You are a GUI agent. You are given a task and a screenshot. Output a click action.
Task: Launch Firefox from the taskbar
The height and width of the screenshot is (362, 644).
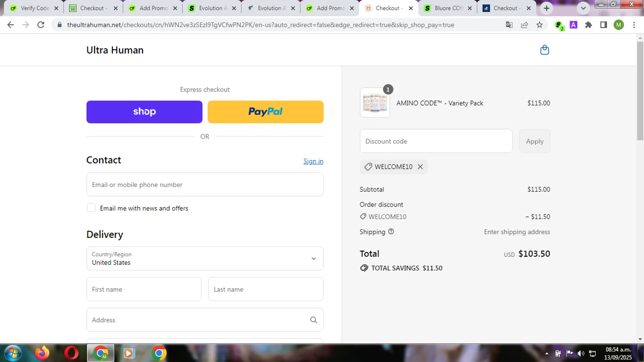pos(42,353)
